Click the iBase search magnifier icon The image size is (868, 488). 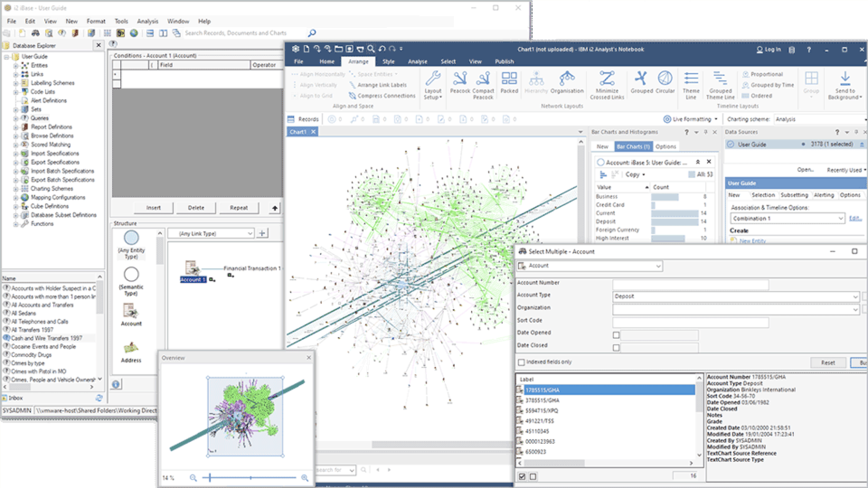click(312, 33)
